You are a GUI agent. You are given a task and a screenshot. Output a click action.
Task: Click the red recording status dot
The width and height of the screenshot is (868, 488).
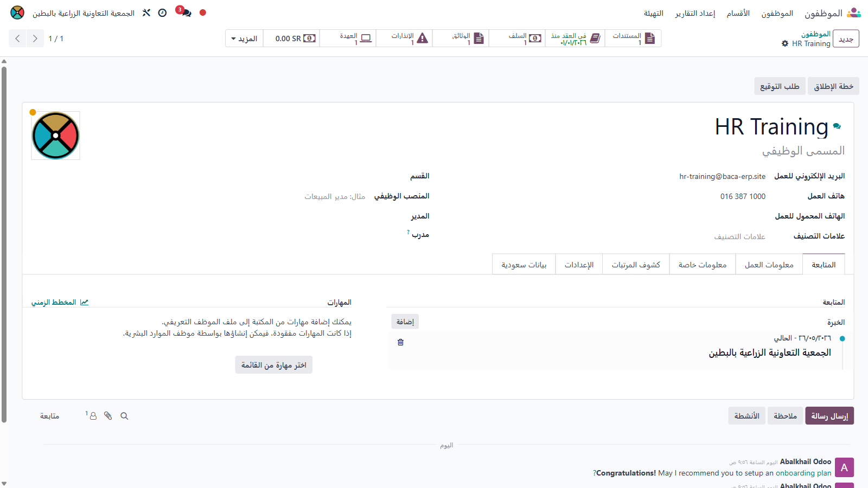click(x=203, y=12)
